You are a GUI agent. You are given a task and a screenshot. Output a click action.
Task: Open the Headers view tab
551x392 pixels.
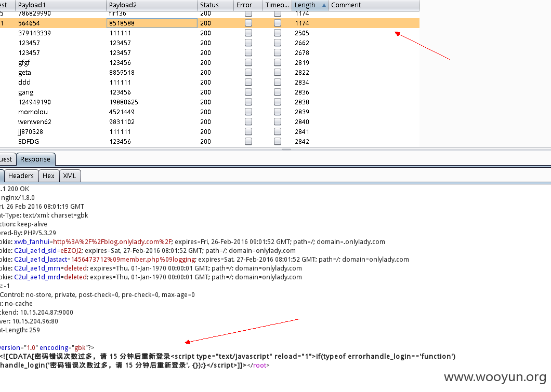tap(21, 175)
